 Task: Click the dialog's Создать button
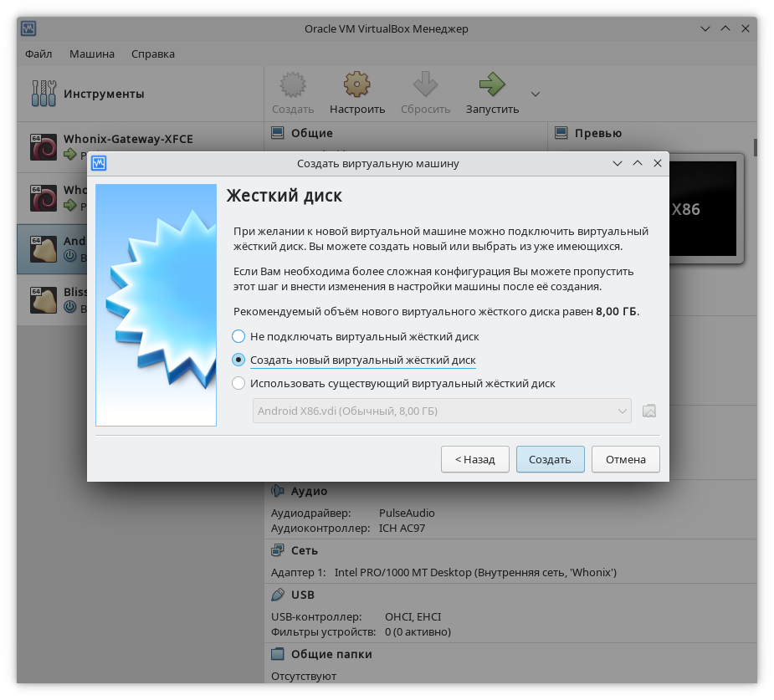click(x=550, y=459)
